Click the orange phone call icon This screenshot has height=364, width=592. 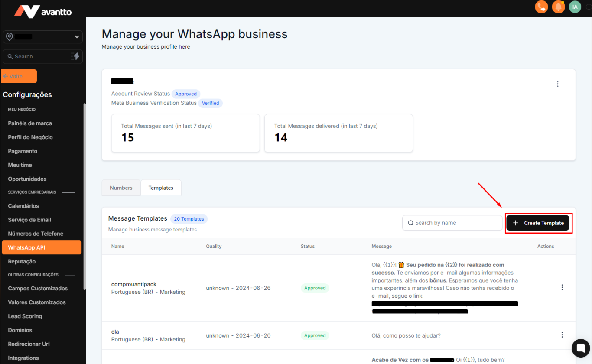[541, 7]
